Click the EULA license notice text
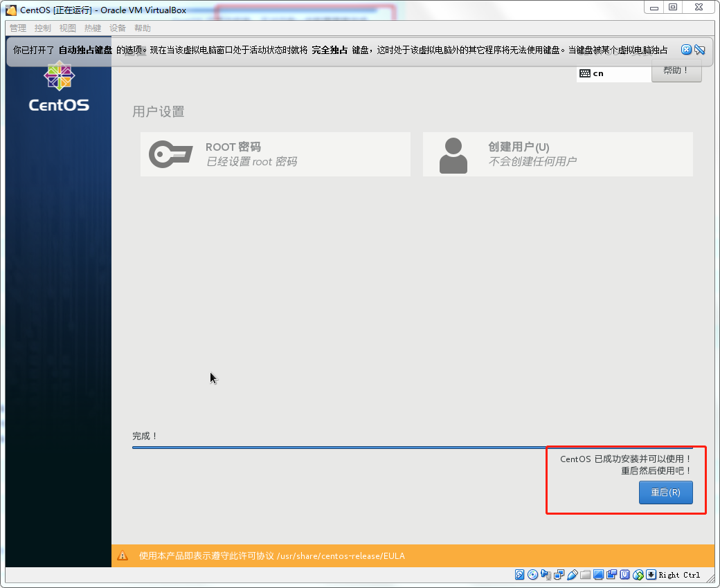 pyautogui.click(x=272, y=555)
